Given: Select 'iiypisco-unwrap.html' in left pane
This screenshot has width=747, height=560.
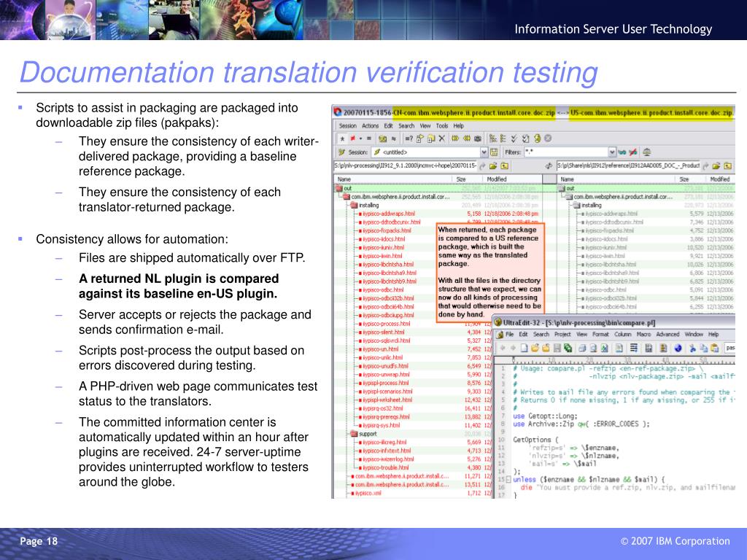Looking at the screenshot, I should tap(386, 374).
